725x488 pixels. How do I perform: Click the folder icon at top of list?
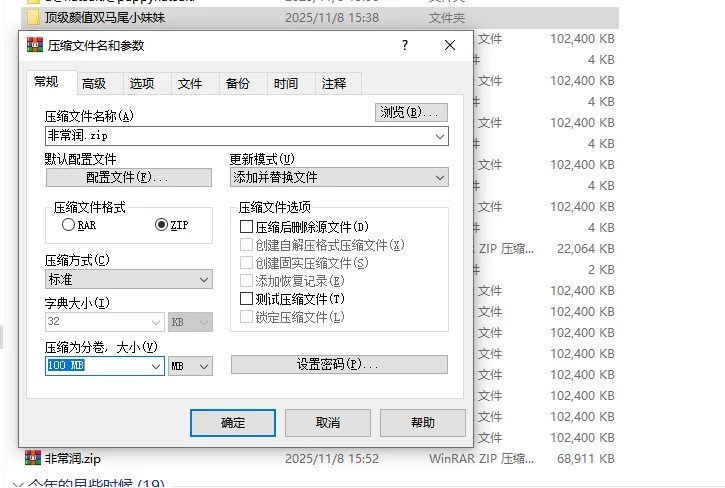coord(33,17)
